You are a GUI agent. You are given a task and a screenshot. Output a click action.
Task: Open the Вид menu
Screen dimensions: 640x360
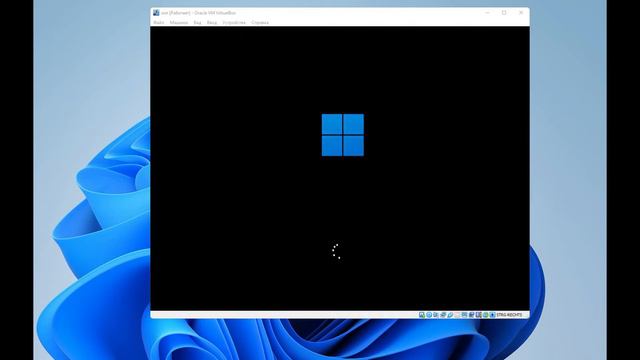197,22
